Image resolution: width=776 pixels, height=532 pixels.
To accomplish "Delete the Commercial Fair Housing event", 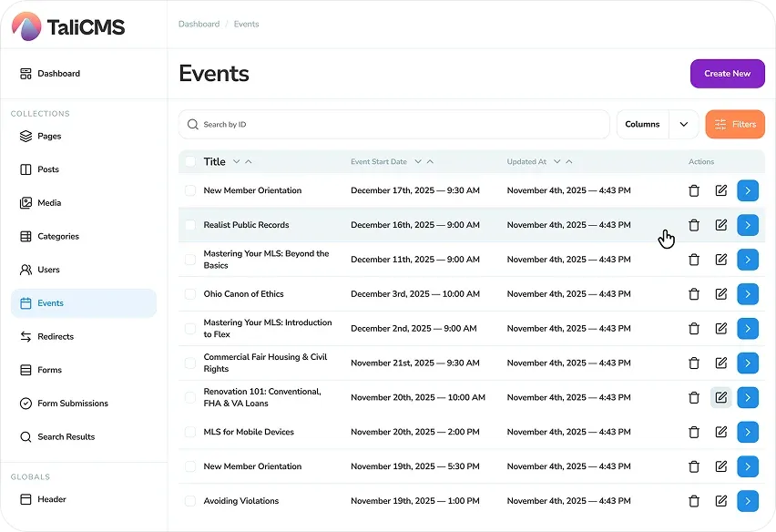I will pyautogui.click(x=694, y=363).
